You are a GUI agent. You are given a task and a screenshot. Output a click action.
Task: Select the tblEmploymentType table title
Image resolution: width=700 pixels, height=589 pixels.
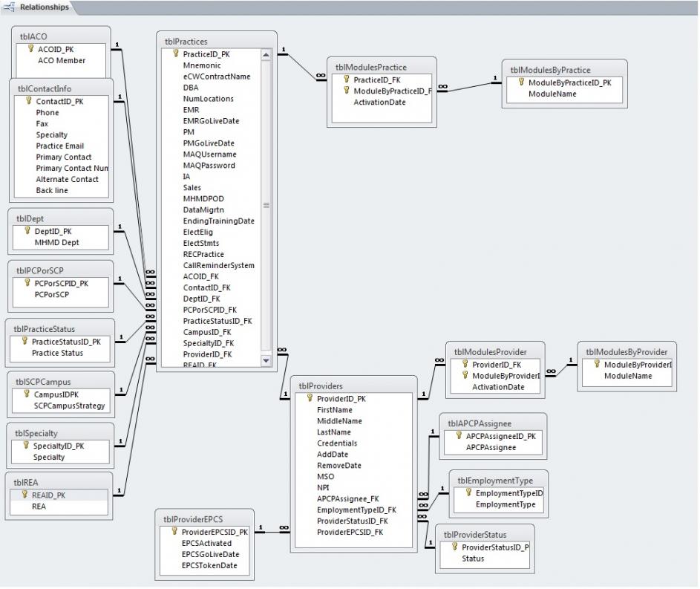point(496,481)
